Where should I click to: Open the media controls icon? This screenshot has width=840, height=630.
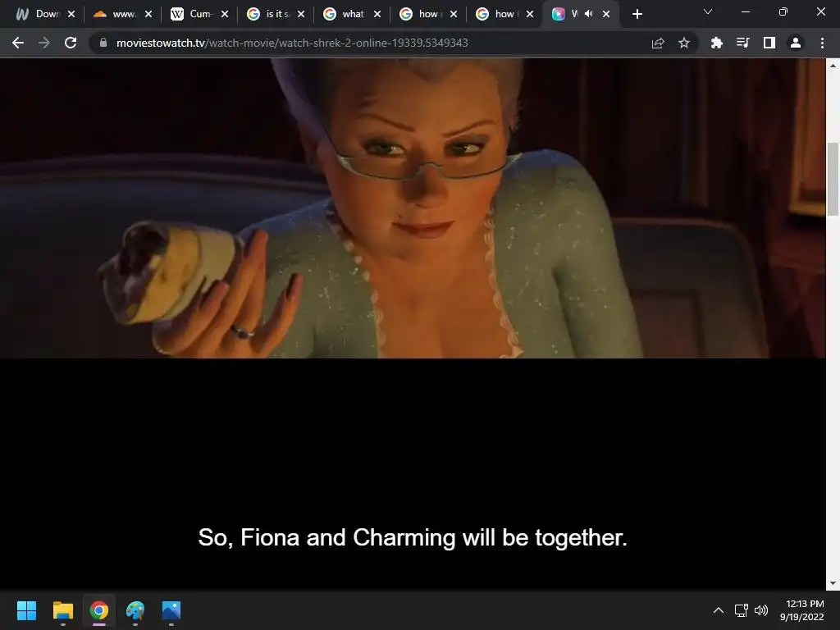click(742, 43)
